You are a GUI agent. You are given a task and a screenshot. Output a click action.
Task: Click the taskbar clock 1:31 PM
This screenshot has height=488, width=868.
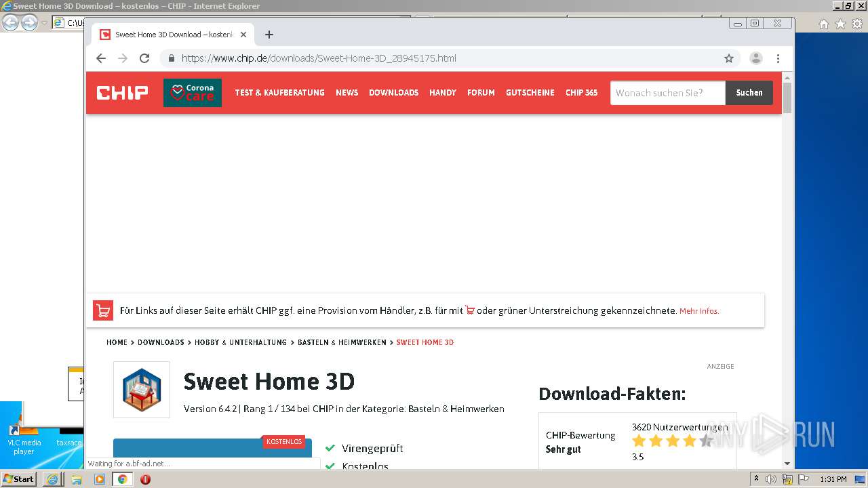point(833,479)
